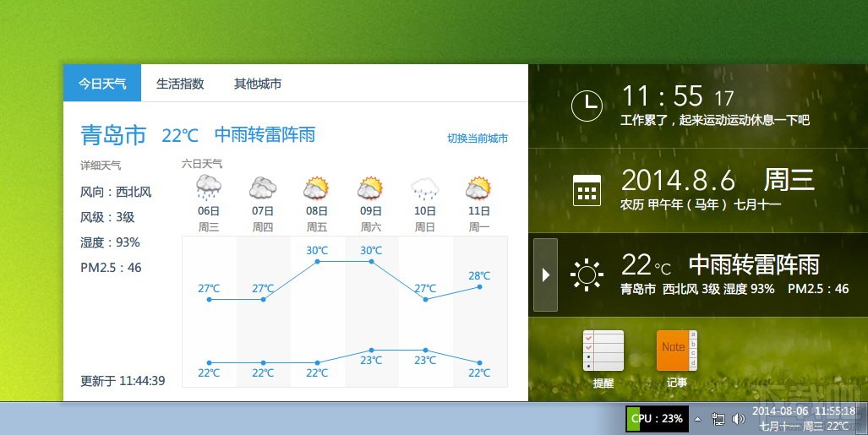Click the CPU 23% taskbar indicator
This screenshot has height=435, width=868.
tap(657, 418)
